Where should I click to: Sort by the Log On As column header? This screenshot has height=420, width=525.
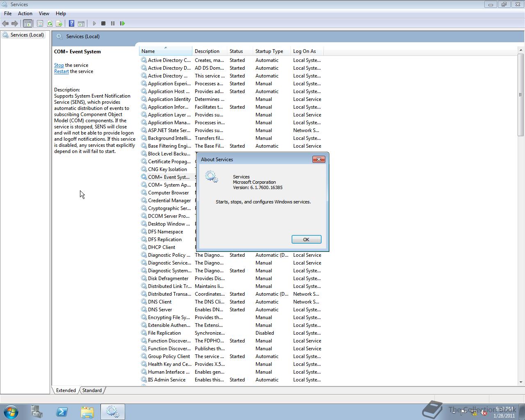pyautogui.click(x=307, y=51)
